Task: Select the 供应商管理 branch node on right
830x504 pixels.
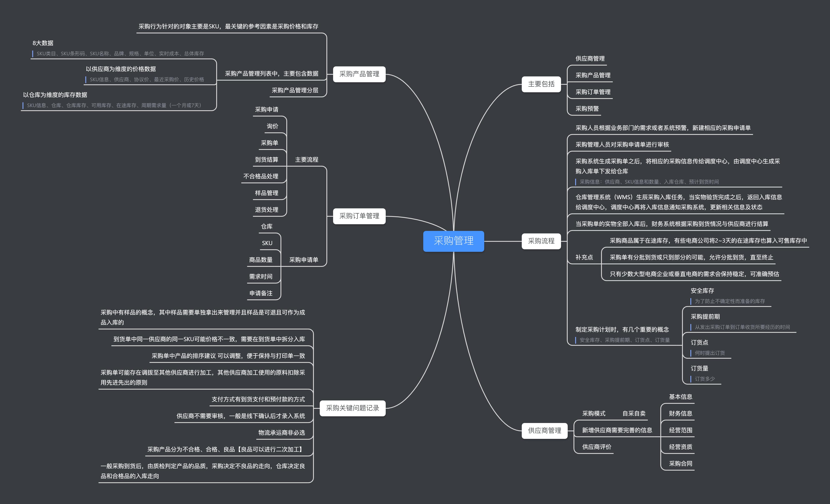Action: [x=544, y=431]
